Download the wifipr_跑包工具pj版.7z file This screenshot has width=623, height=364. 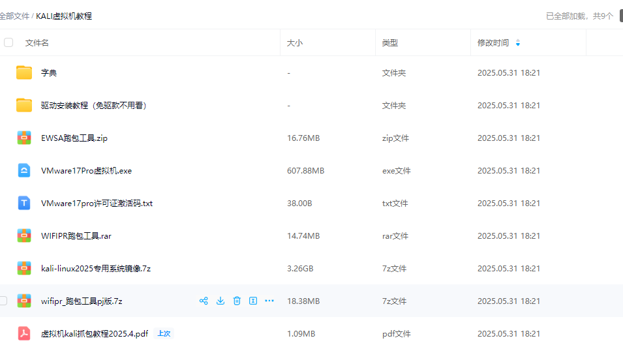pyautogui.click(x=220, y=301)
